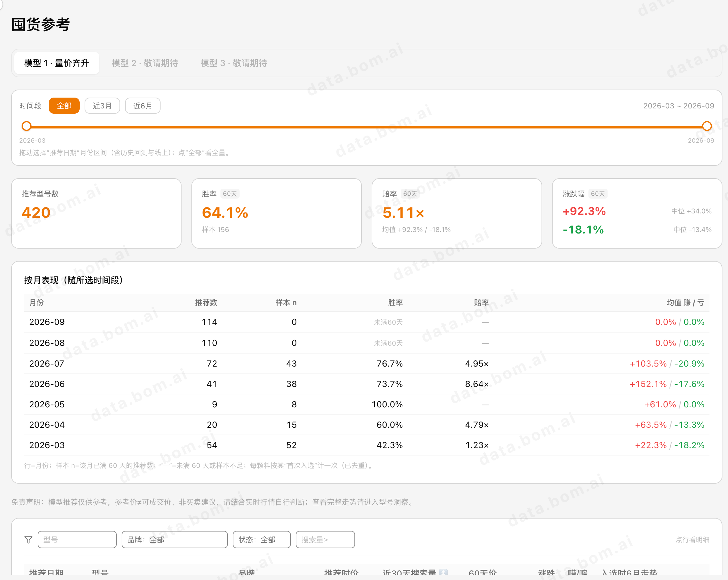Click the funnel filter icon
The image size is (728, 580).
pos(28,540)
